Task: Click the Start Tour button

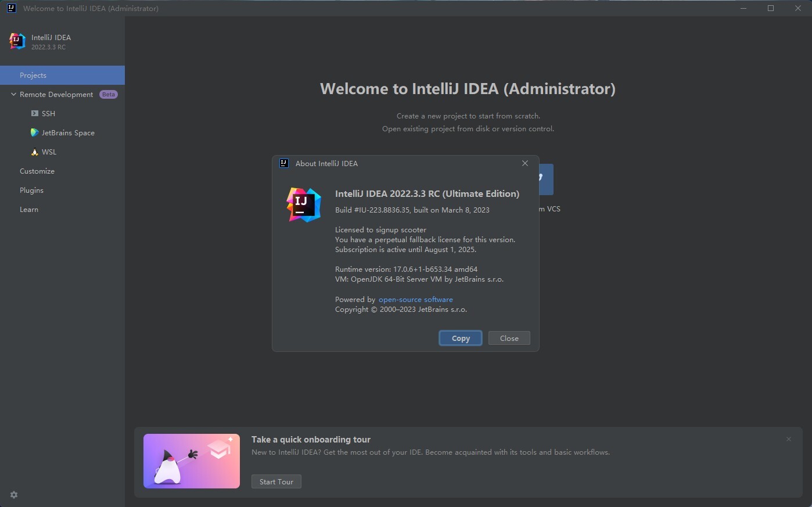Action: (276, 482)
